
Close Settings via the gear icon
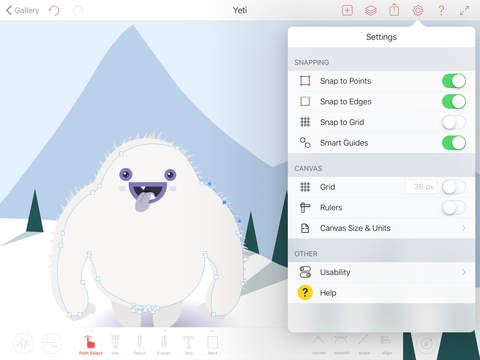click(418, 10)
